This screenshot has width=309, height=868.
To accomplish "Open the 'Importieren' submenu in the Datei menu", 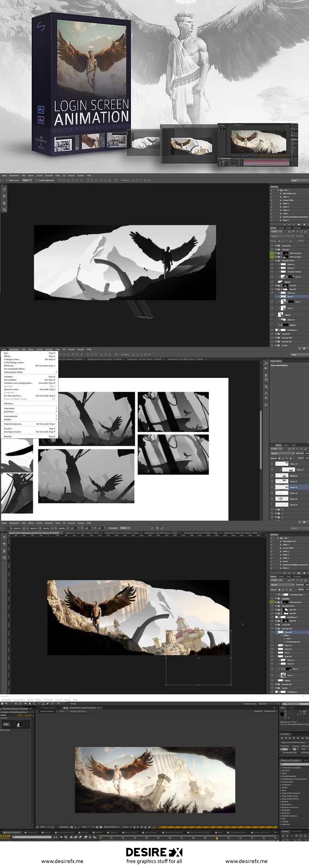I will [x=10, y=408].
